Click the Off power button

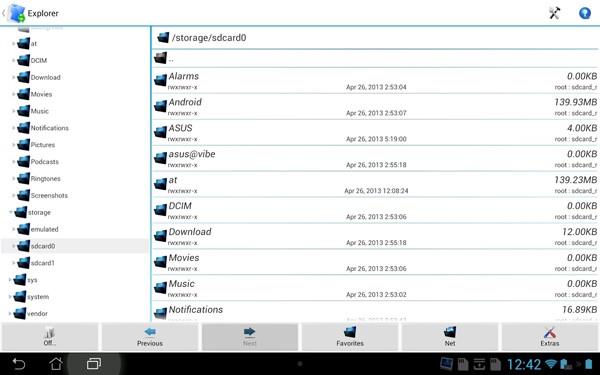(x=50, y=337)
